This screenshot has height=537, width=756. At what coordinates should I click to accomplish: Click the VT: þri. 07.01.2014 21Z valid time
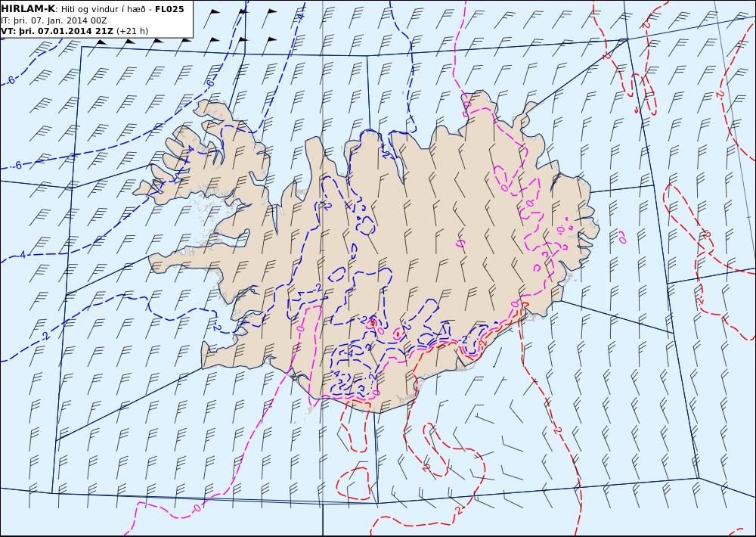(x=57, y=31)
